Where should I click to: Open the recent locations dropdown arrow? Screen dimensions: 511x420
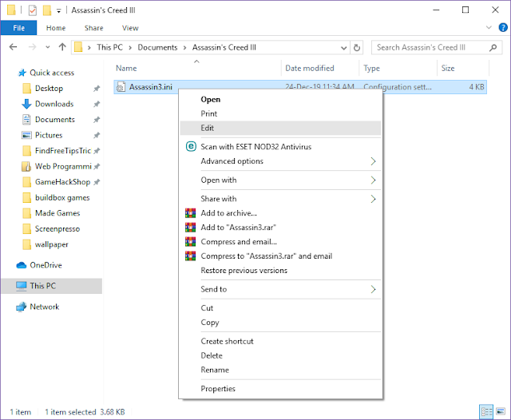coord(48,47)
